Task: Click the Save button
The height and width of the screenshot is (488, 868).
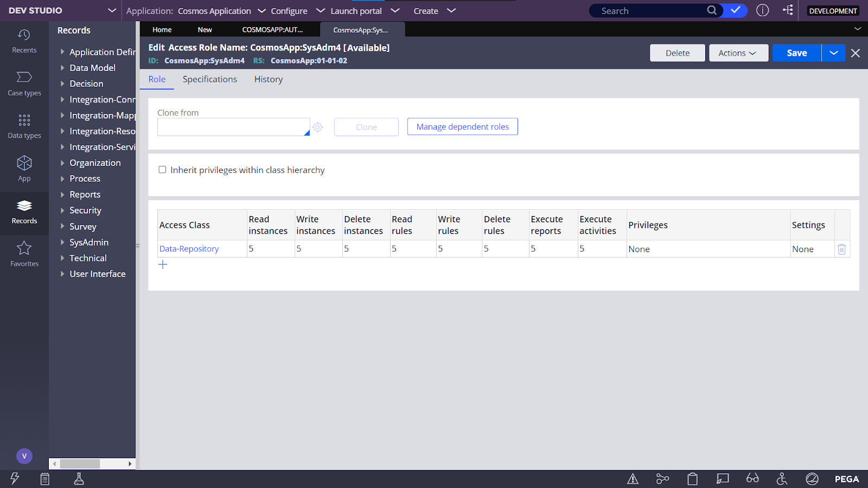Action: tap(797, 53)
